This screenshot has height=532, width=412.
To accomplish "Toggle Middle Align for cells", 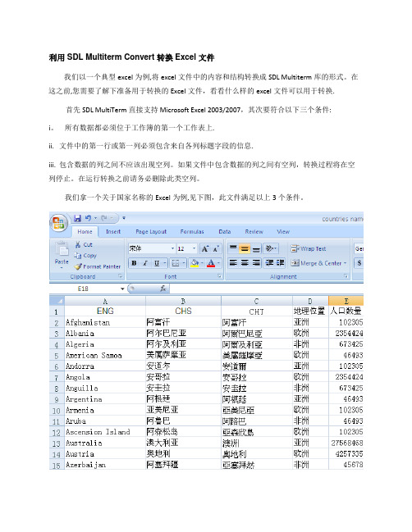I will 245,248.
